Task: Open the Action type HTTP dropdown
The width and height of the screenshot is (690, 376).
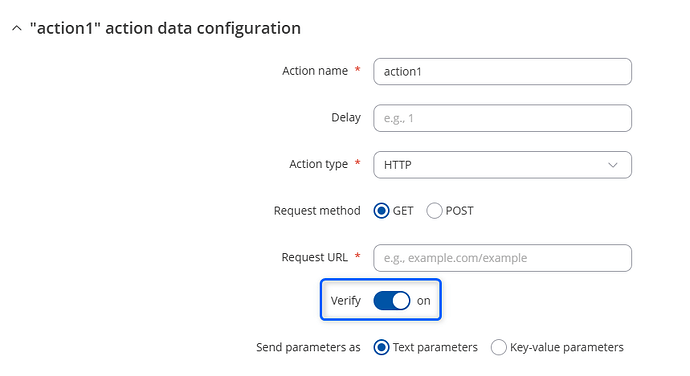Action: tap(503, 165)
